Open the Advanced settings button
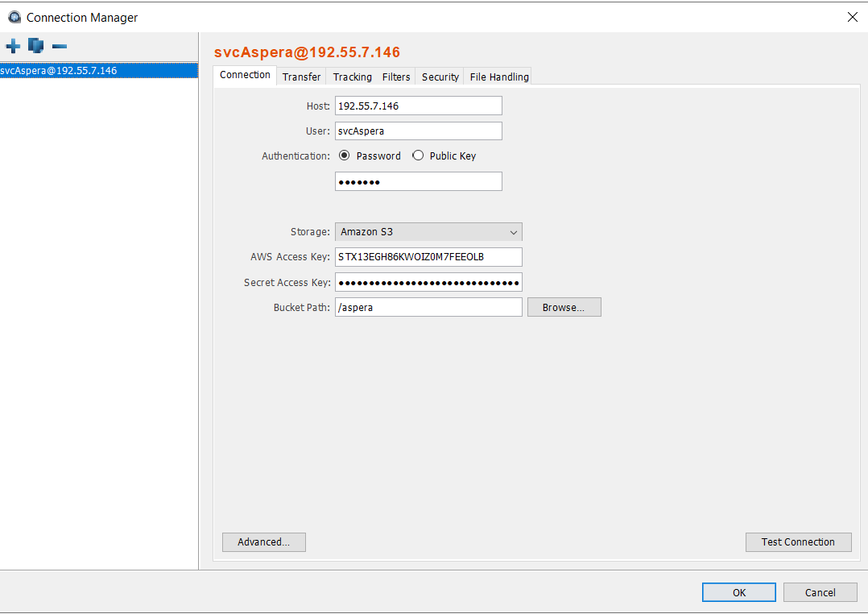This screenshot has height=614, width=868. pos(263,542)
